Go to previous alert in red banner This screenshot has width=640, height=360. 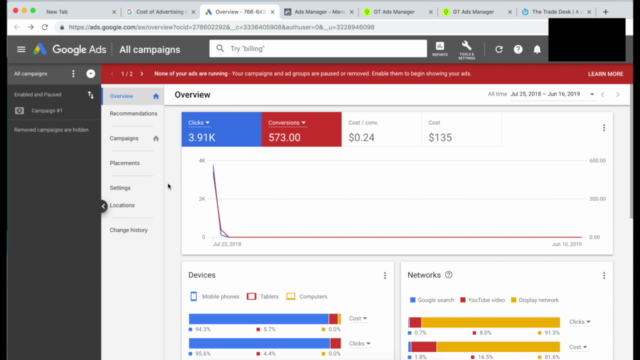112,74
